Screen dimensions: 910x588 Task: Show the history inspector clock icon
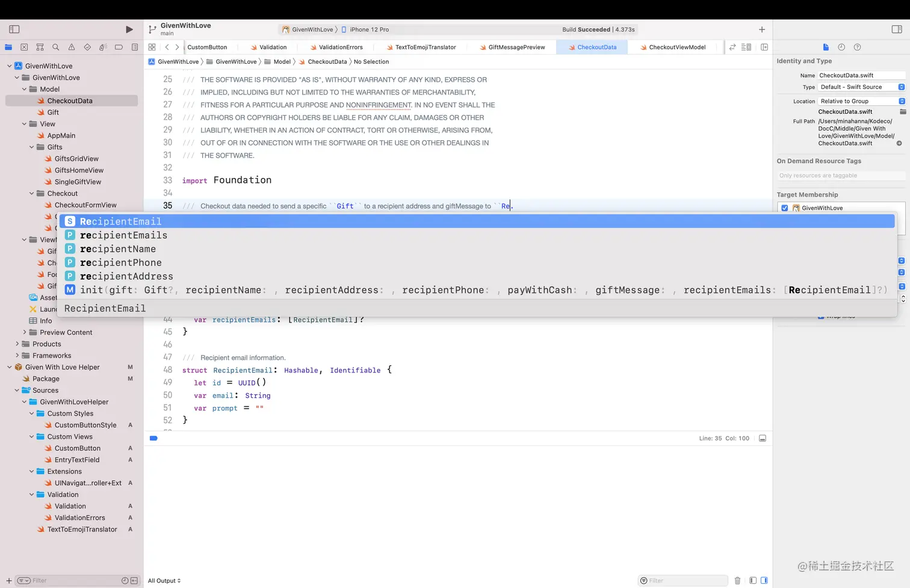(x=841, y=47)
